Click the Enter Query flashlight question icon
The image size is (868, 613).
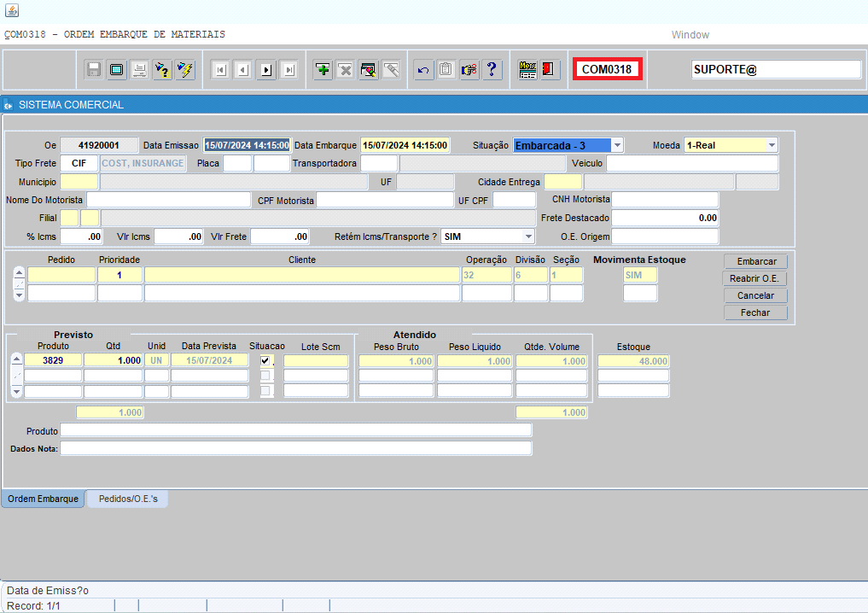click(x=162, y=70)
